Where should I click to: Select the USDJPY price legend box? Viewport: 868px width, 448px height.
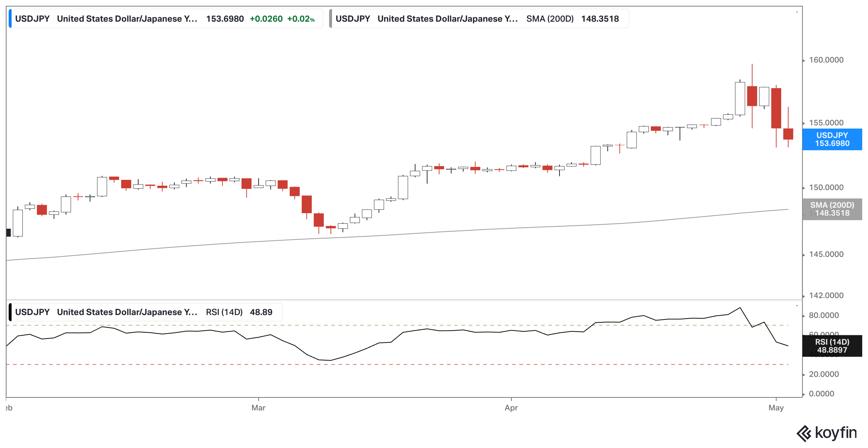pos(166,19)
